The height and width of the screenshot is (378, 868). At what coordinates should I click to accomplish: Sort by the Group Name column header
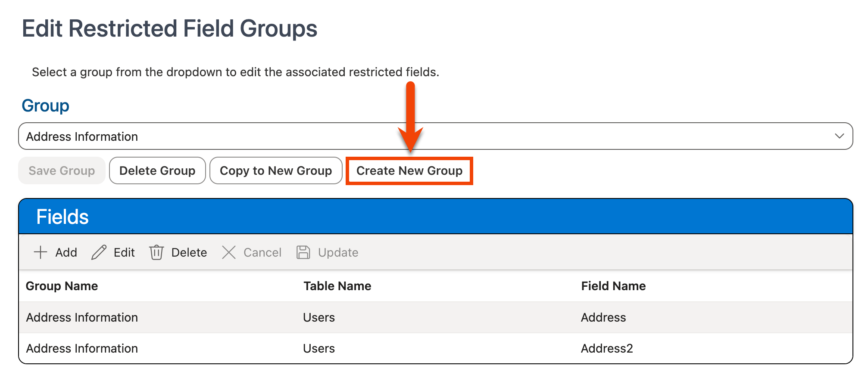pos(62,286)
